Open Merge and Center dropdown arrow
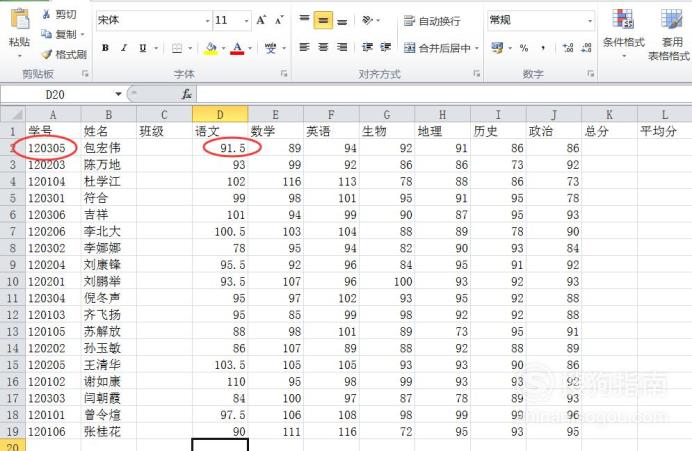This screenshot has width=692, height=451. [x=477, y=48]
